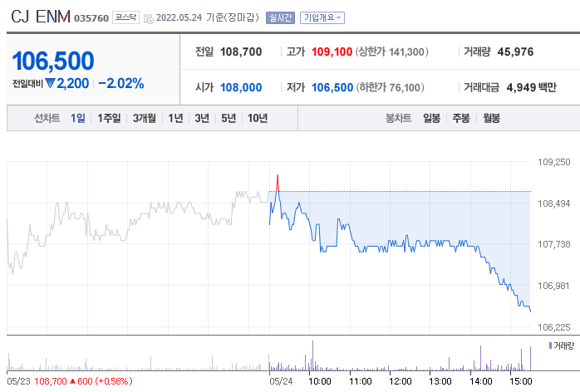Select the 3개월 line chart tab

[x=145, y=118]
